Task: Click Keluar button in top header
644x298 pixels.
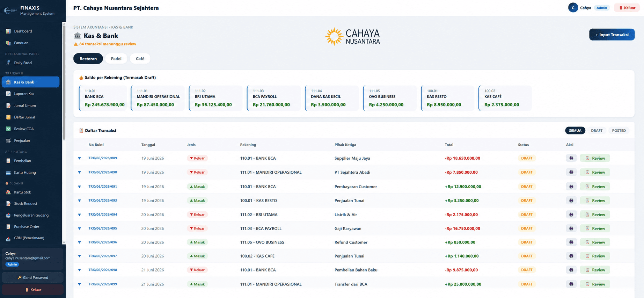Action: point(627,8)
